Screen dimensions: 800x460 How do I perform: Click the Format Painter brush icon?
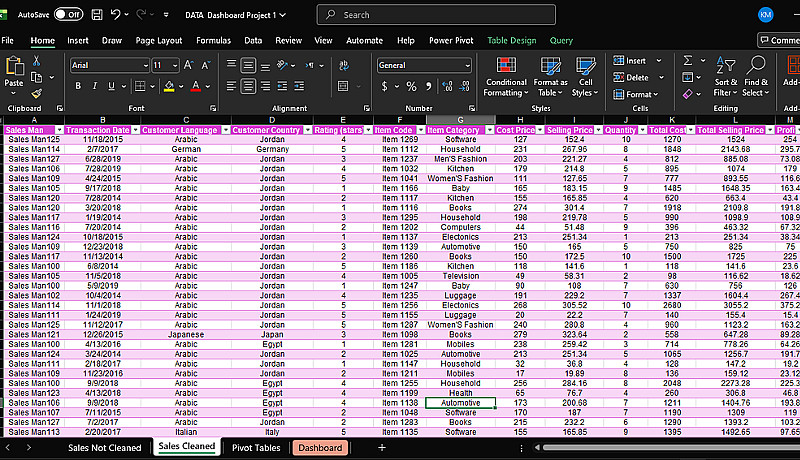37,92
